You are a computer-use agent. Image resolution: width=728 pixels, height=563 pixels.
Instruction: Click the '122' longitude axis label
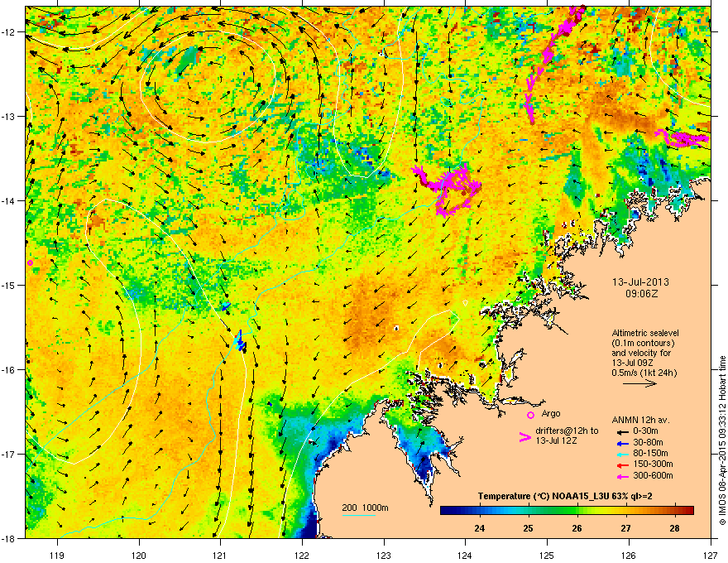[x=302, y=555]
